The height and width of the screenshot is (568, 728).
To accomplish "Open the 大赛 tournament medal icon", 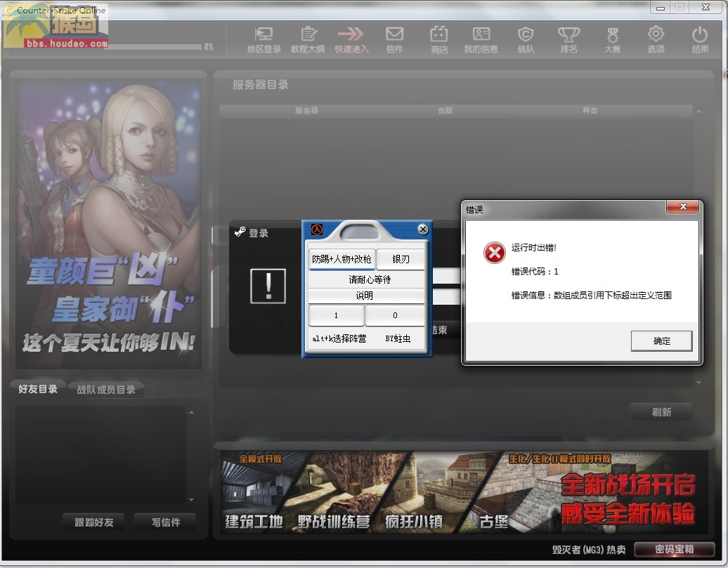I will point(612,40).
